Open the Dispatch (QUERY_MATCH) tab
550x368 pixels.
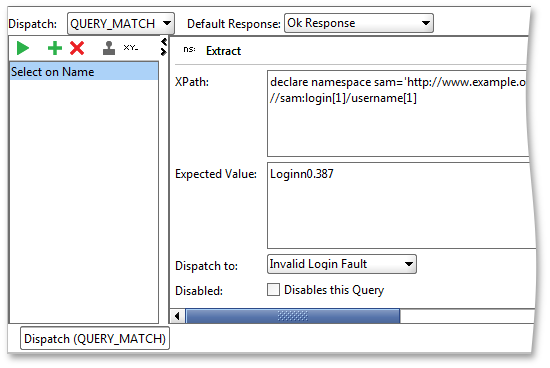[95, 339]
